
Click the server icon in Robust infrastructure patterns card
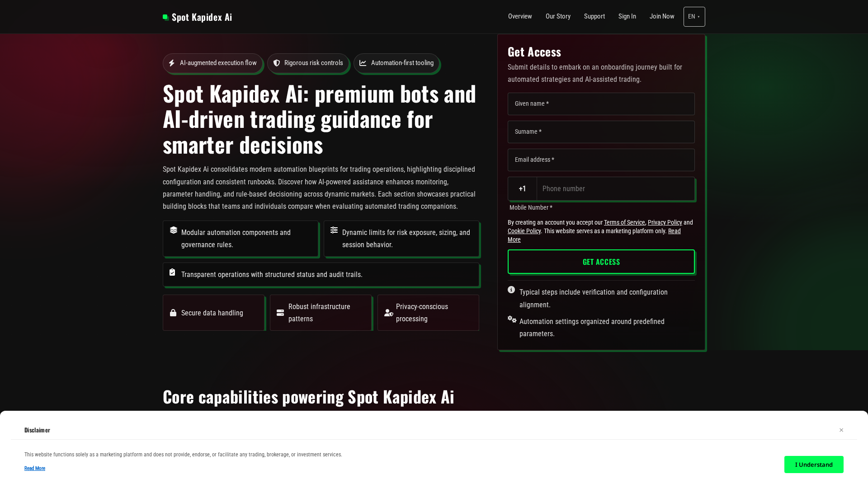click(x=279, y=313)
